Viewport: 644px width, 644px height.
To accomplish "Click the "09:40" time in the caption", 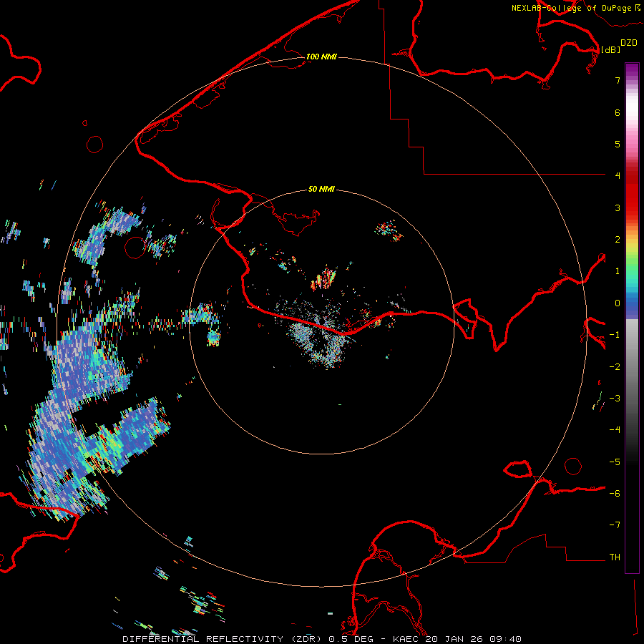I will coord(505,639).
